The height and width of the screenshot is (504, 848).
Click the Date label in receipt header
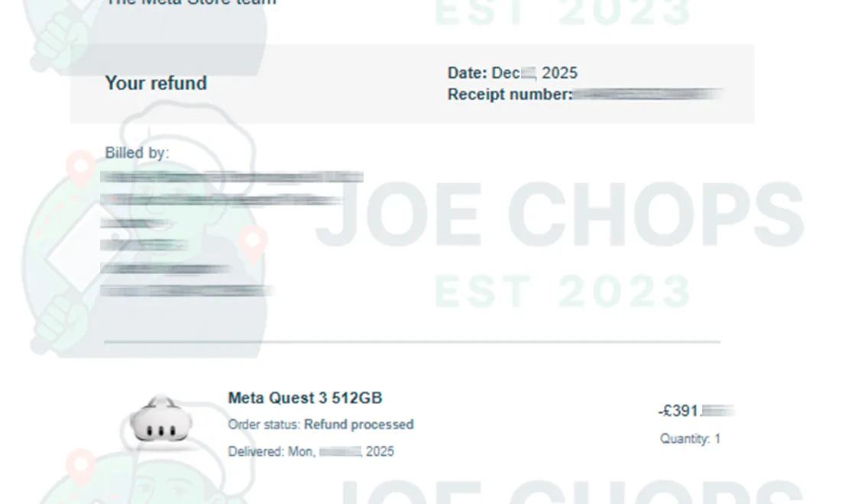click(x=467, y=73)
